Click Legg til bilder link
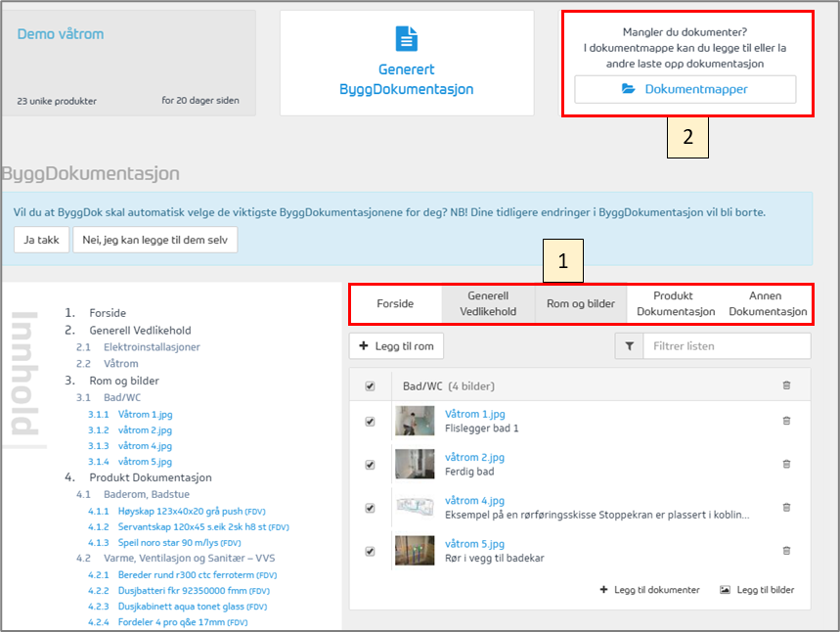Screen dimensions: 840x632 757,590
